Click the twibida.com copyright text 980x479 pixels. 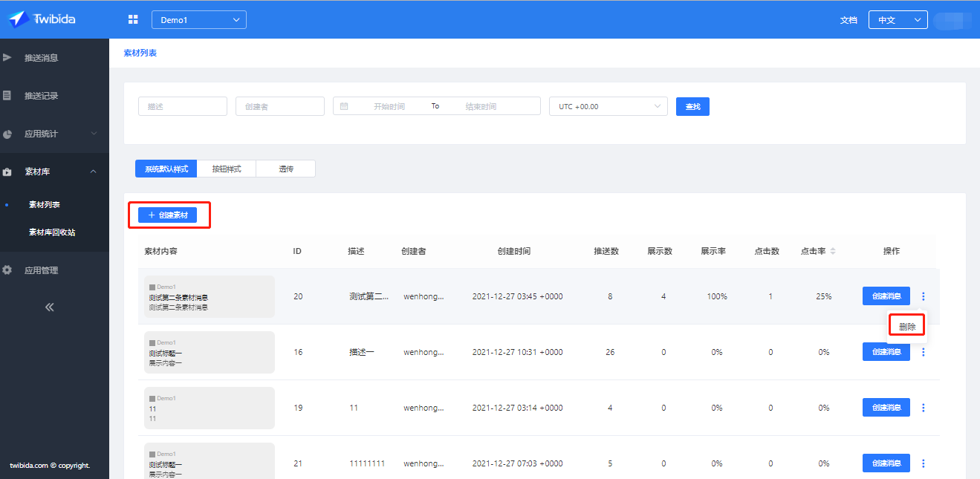click(x=50, y=466)
